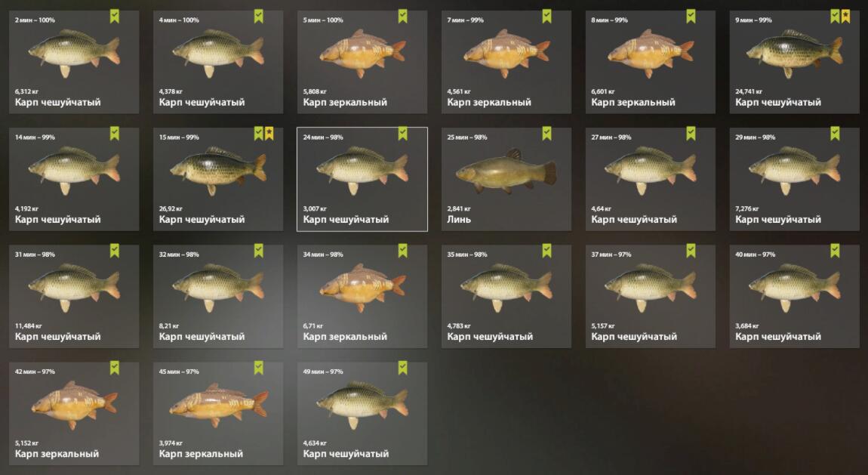Click green checkmark ribbon on 6,312 kg carp card
Screen dimensions: 868x475
click(115, 16)
